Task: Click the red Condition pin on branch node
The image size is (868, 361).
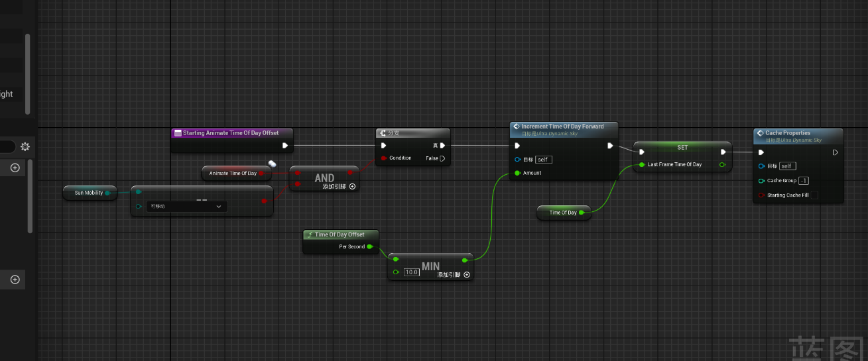Action: coord(384,158)
